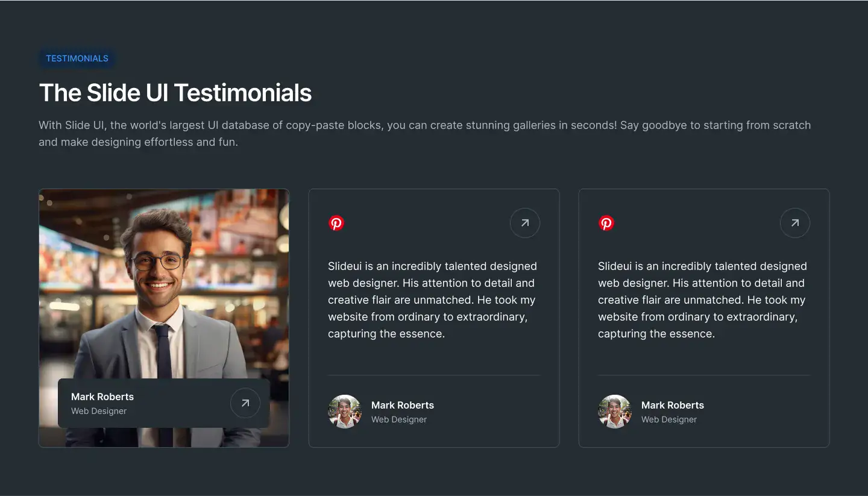Select Mark Roberts avatar in middle card

click(x=345, y=412)
